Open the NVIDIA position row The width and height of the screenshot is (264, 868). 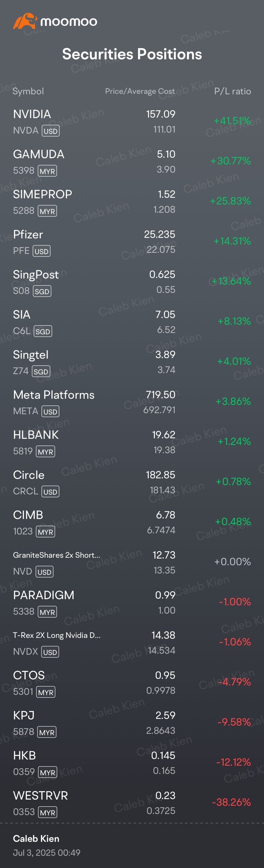tap(132, 122)
